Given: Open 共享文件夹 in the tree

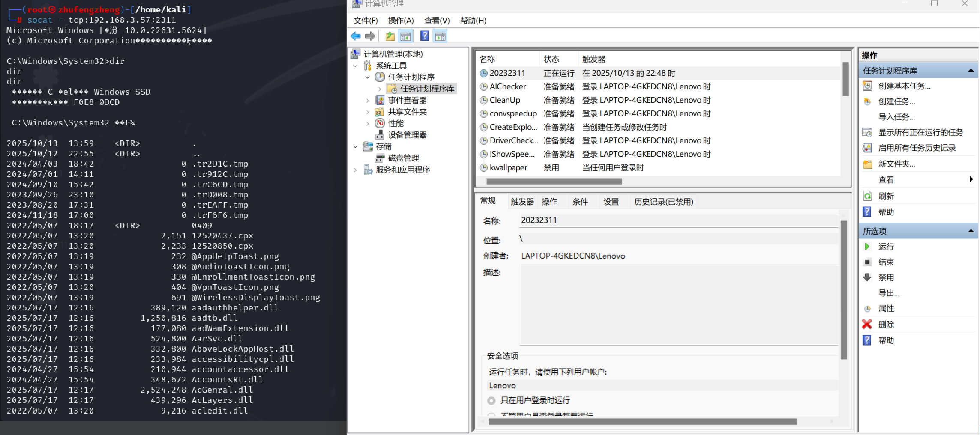Looking at the screenshot, I should [407, 112].
